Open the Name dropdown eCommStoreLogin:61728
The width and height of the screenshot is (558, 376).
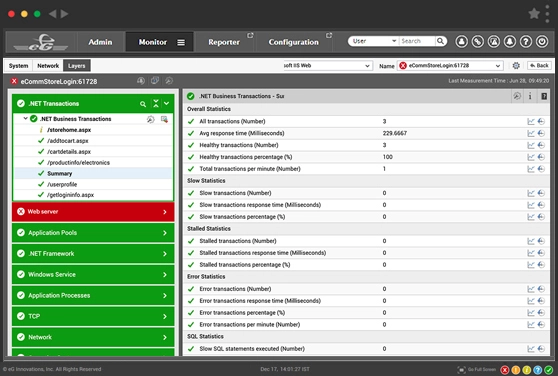click(450, 65)
